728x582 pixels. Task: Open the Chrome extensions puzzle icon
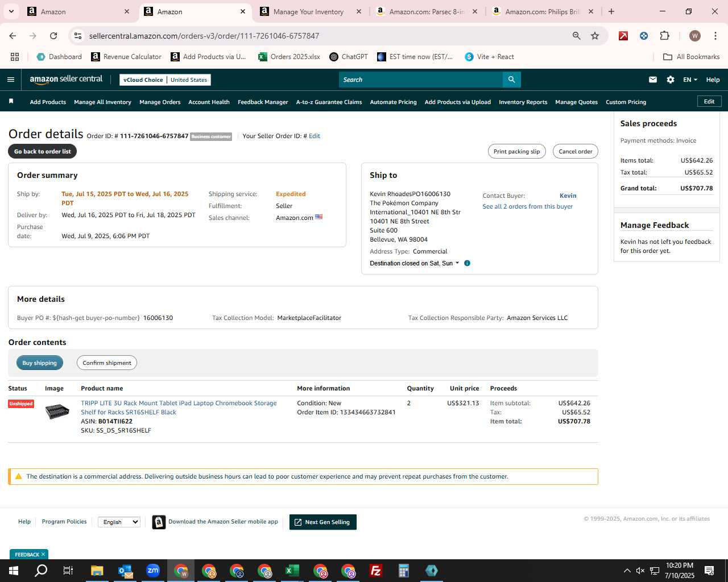pyautogui.click(x=664, y=36)
